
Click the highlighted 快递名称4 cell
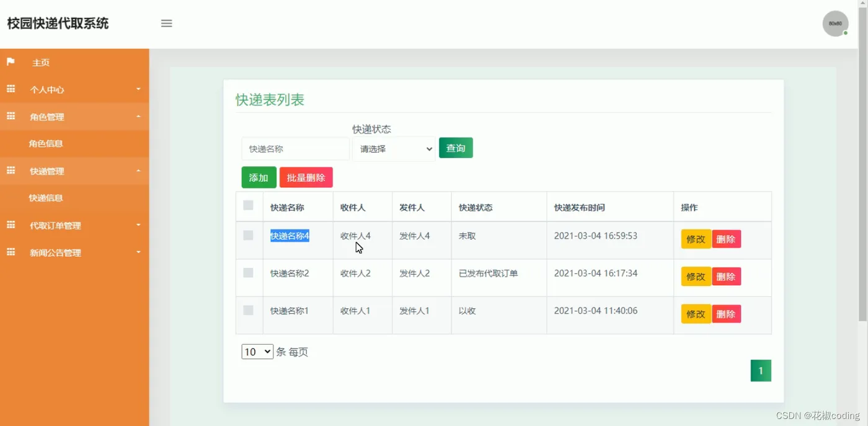coord(290,236)
